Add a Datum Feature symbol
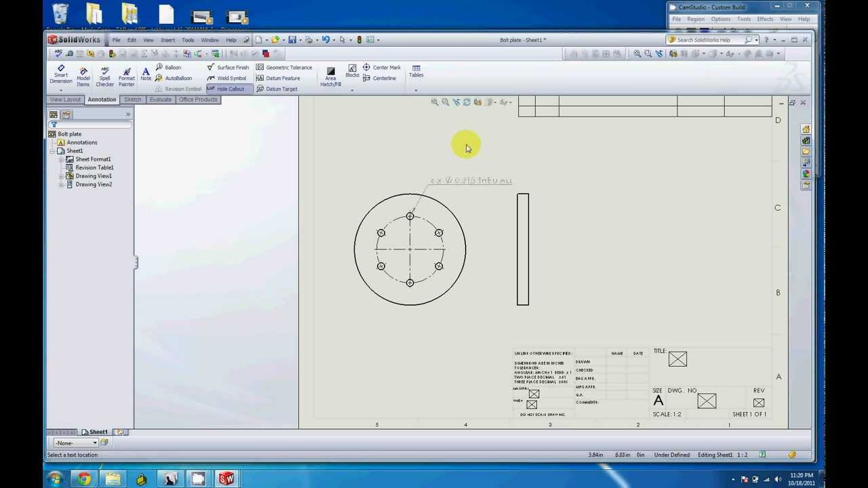The height and width of the screenshot is (488, 868). pyautogui.click(x=278, y=78)
